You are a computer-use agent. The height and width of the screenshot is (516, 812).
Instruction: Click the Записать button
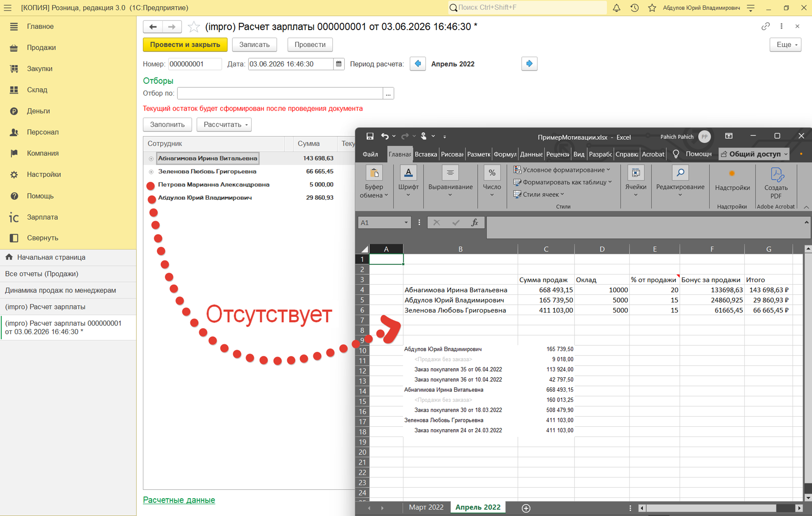click(x=255, y=44)
